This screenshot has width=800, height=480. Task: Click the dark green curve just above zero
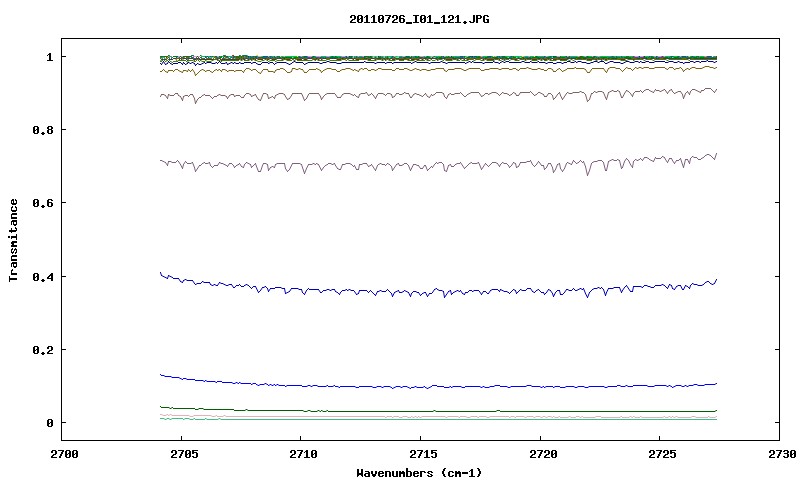point(439,411)
